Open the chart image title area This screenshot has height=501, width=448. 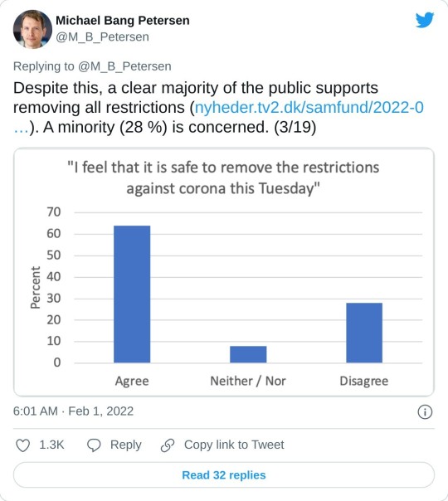pyautogui.click(x=223, y=178)
